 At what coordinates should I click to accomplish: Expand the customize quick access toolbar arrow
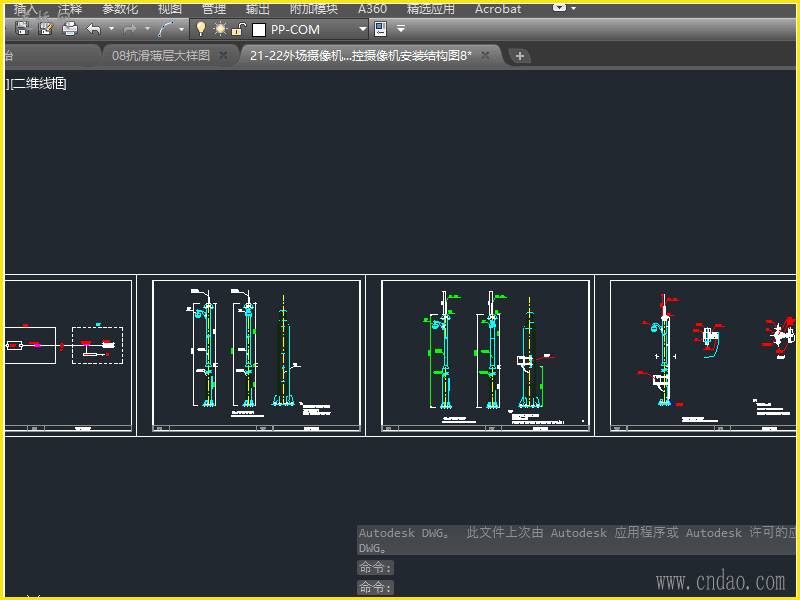[401, 29]
